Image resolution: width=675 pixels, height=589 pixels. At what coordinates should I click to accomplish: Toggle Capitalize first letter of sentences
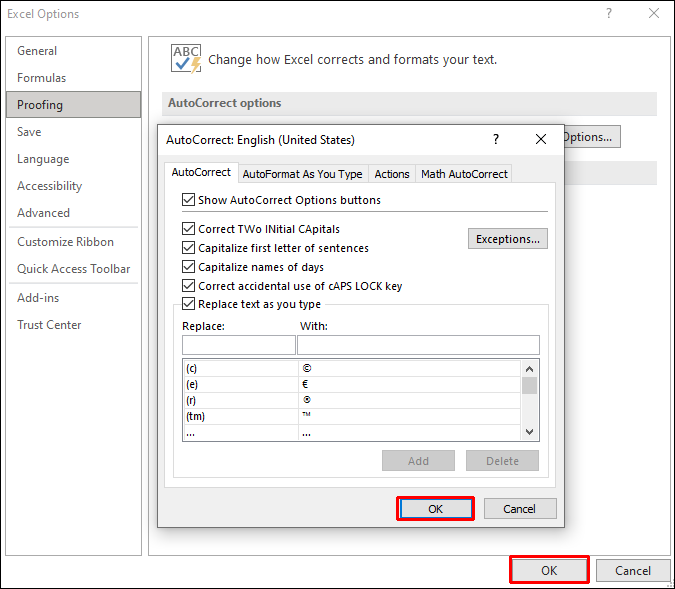tap(188, 248)
